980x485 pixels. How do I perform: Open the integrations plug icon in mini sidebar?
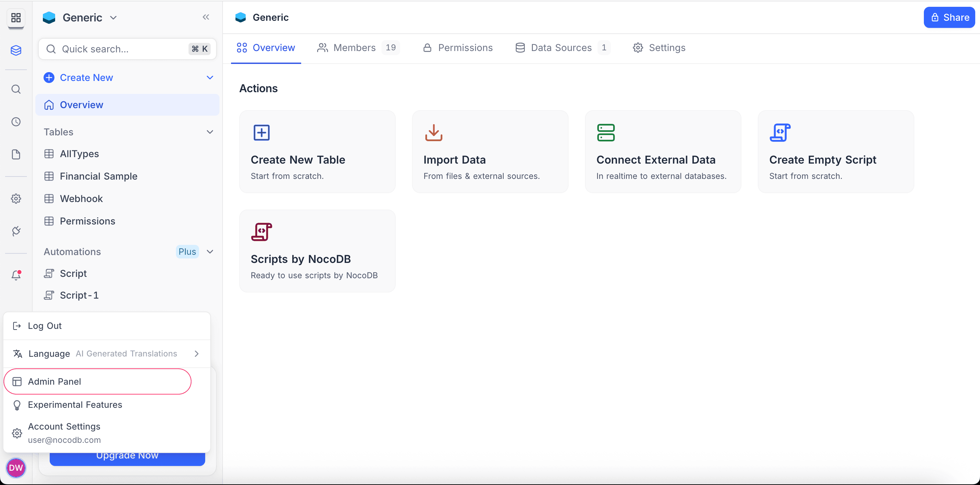click(x=16, y=231)
